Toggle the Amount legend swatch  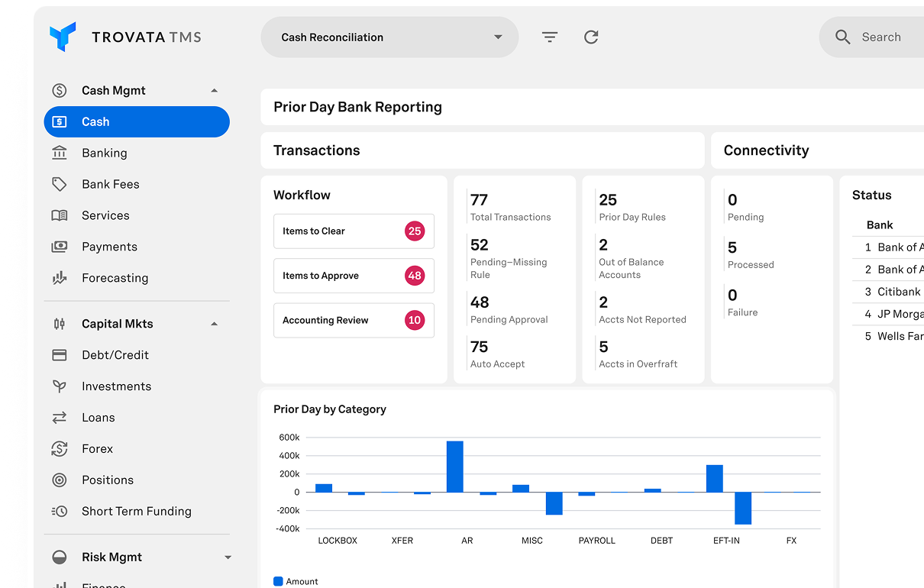tap(278, 581)
